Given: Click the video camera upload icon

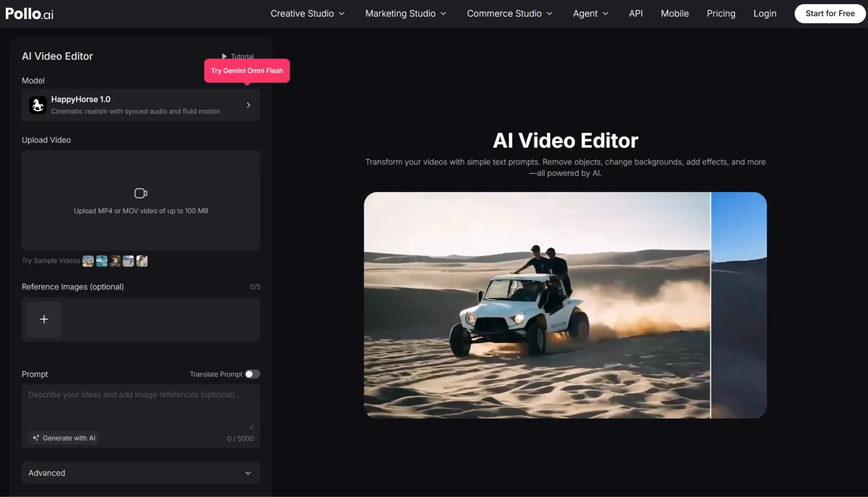Looking at the screenshot, I should (141, 193).
